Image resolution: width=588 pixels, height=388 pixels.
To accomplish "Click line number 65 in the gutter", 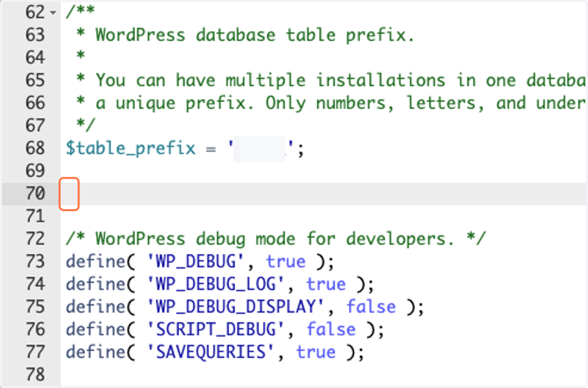I will pos(34,80).
